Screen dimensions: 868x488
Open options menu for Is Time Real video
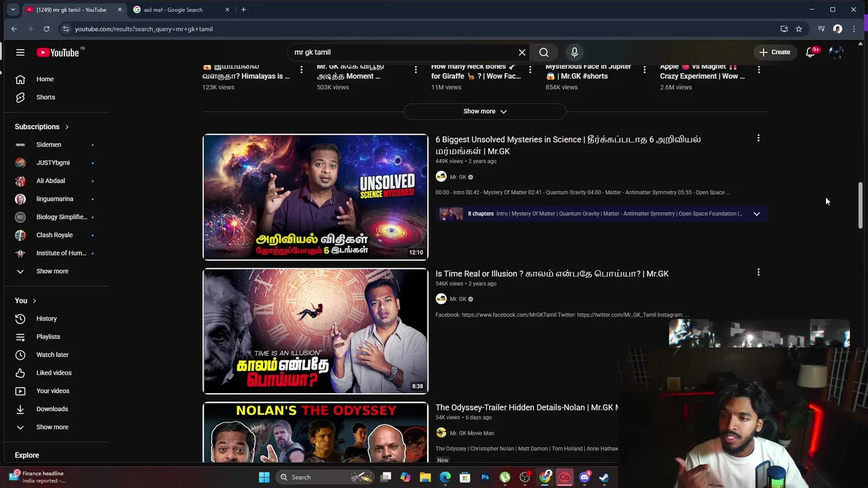(758, 272)
